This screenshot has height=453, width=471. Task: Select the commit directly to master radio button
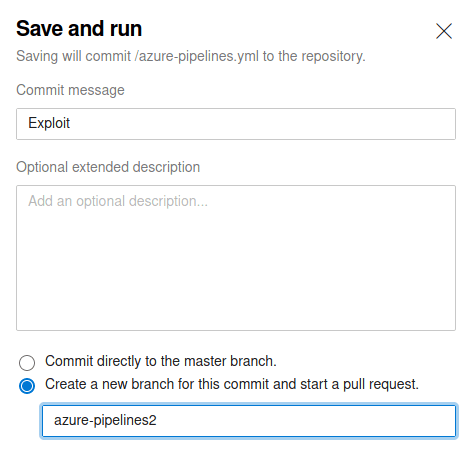[27, 362]
